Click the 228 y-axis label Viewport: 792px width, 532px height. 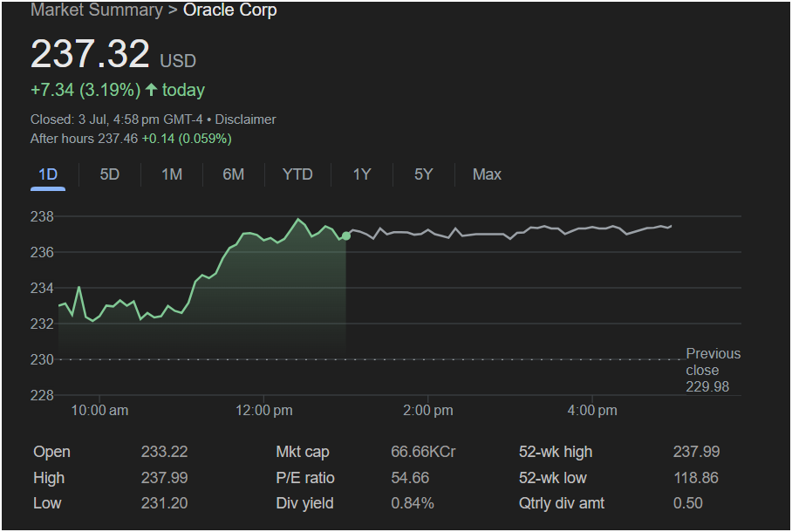coord(42,395)
